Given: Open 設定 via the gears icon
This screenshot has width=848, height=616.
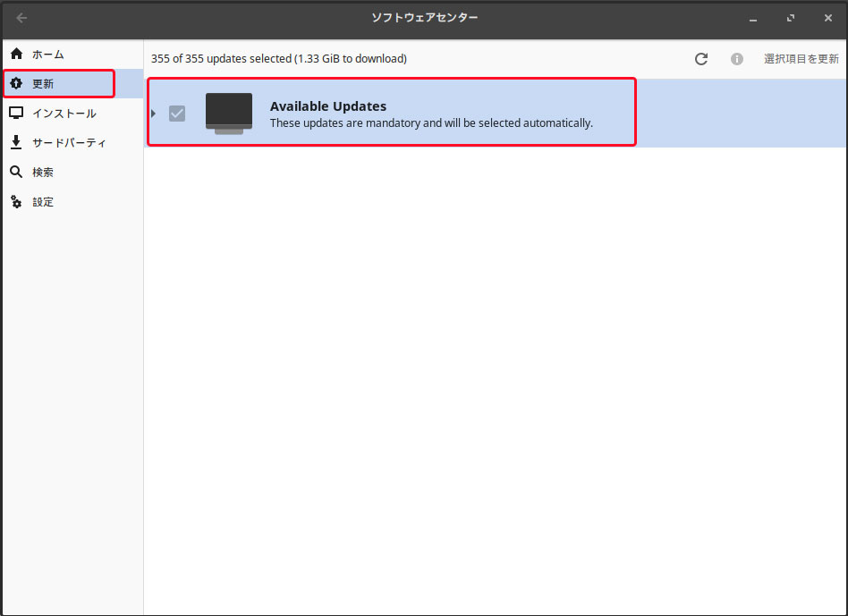Looking at the screenshot, I should [x=16, y=202].
